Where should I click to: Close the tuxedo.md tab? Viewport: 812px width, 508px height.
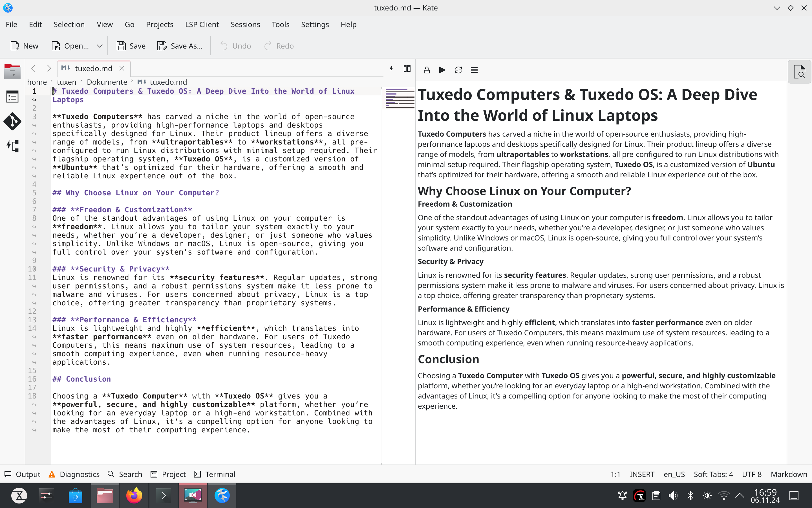(x=122, y=69)
